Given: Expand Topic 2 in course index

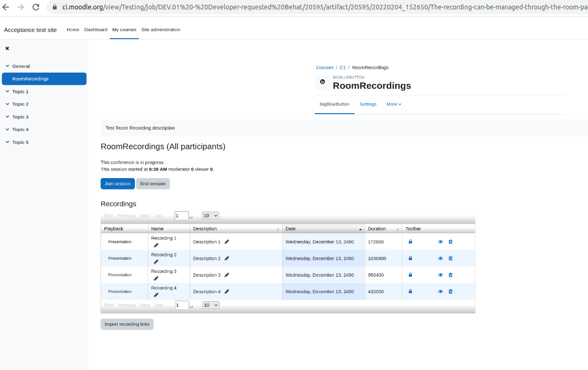Looking at the screenshot, I should [x=7, y=104].
